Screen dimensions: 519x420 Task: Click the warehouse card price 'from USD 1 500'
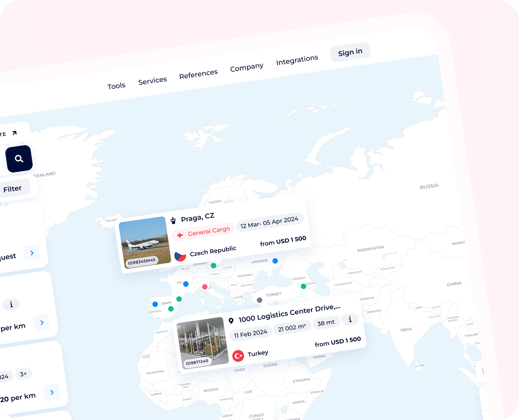point(338,342)
